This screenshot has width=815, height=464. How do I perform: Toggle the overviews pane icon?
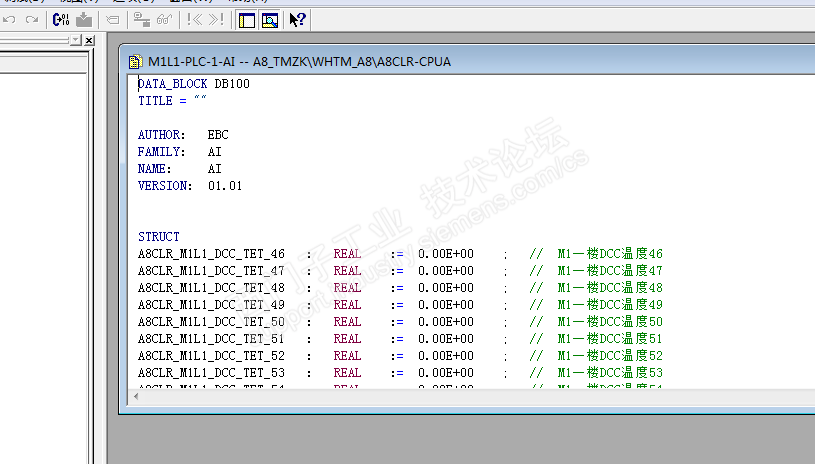246,20
